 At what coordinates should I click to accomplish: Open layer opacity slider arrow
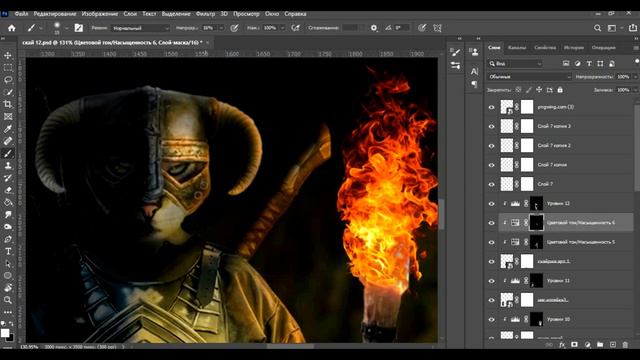635,77
